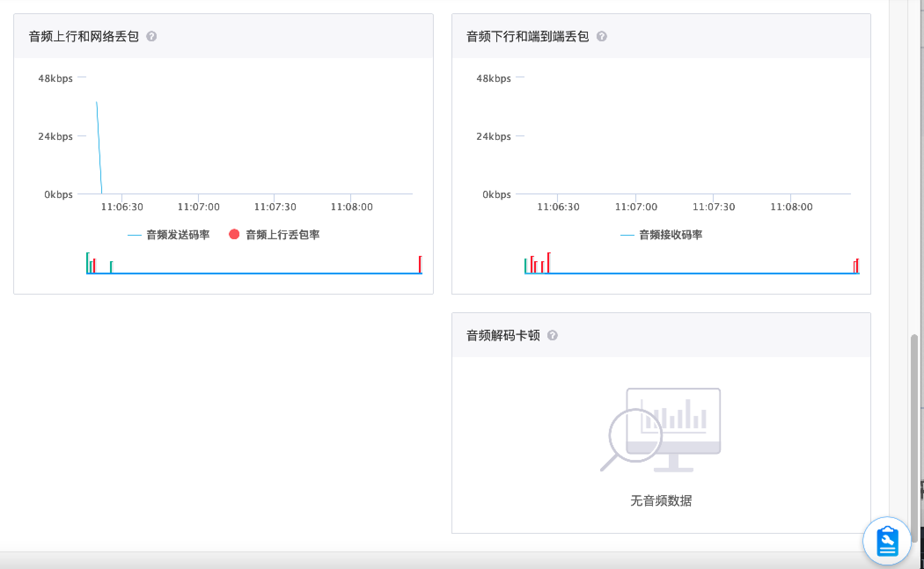Click 48kbps axis label in upstream chart
Image resolution: width=924 pixels, height=569 pixels.
click(x=55, y=79)
